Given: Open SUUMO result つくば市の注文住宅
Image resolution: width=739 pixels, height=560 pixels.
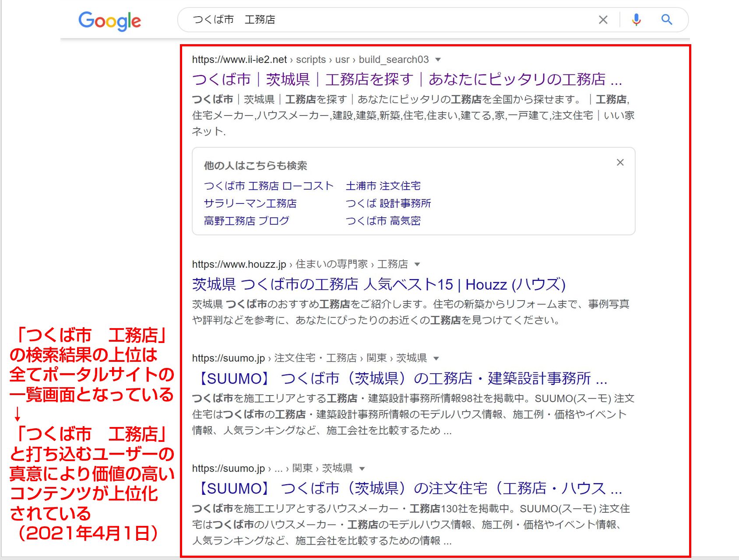Looking at the screenshot, I should tap(407, 488).
